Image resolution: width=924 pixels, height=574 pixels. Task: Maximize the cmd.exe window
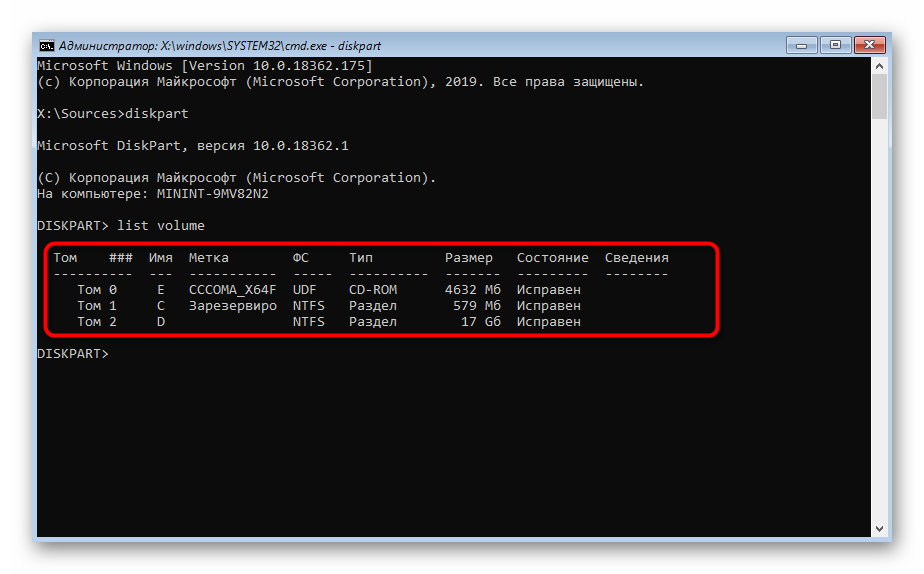835,45
